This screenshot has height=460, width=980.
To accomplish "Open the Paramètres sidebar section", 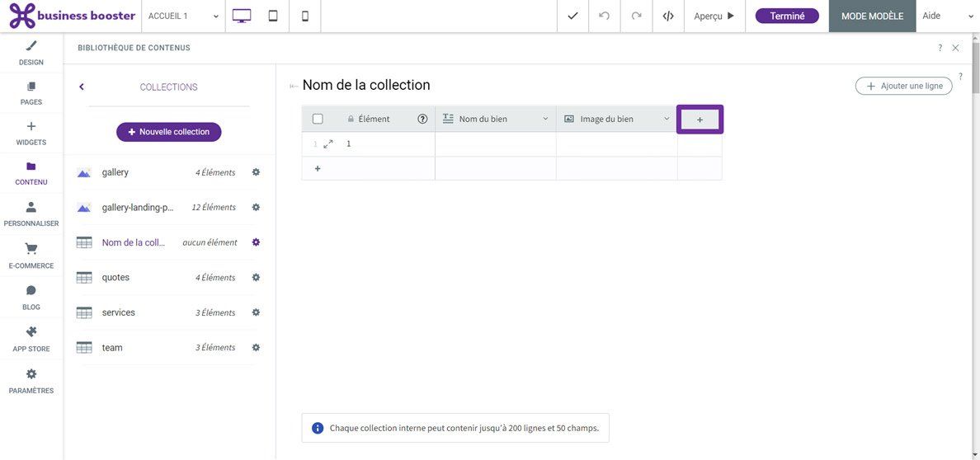I will point(31,382).
